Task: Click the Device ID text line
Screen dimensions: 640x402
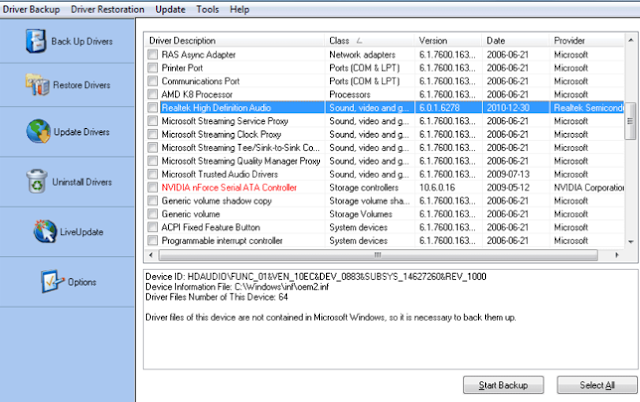Action: [316, 277]
